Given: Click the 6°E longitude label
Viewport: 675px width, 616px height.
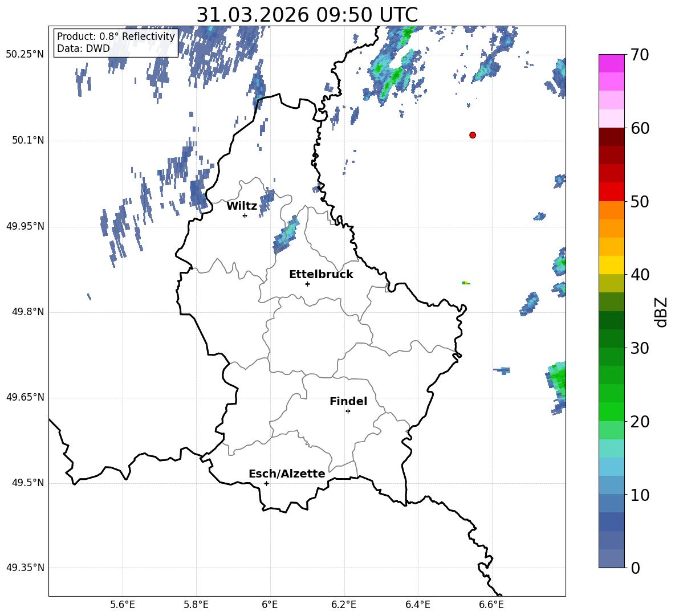Looking at the screenshot, I should pyautogui.click(x=270, y=605).
